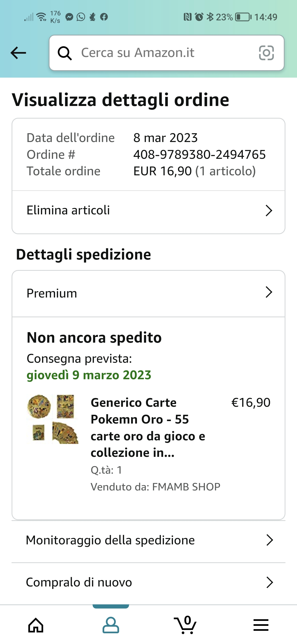Tap the search magnifier icon

pyautogui.click(x=65, y=53)
